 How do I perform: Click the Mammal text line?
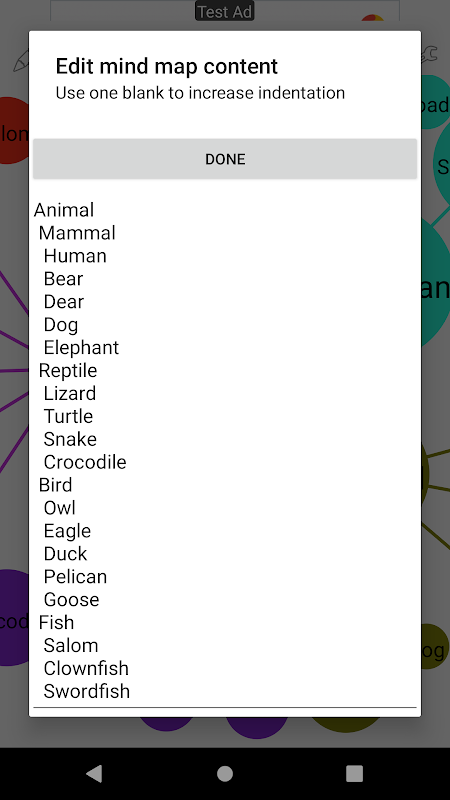coord(78,233)
